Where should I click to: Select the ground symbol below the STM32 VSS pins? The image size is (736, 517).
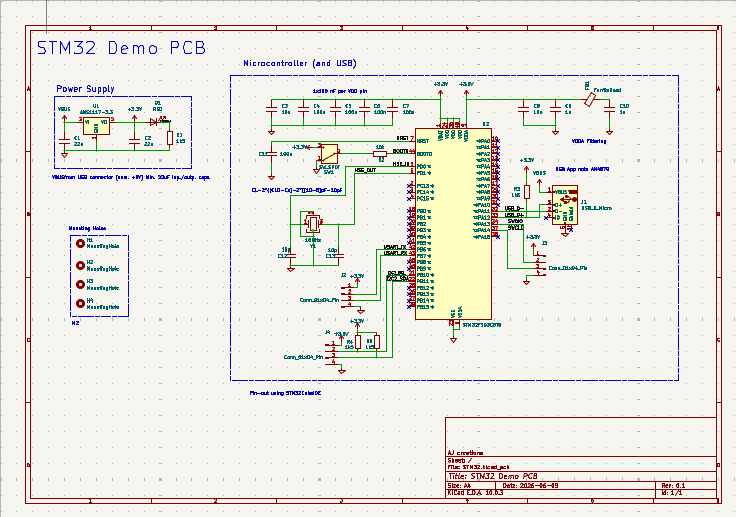point(453,338)
